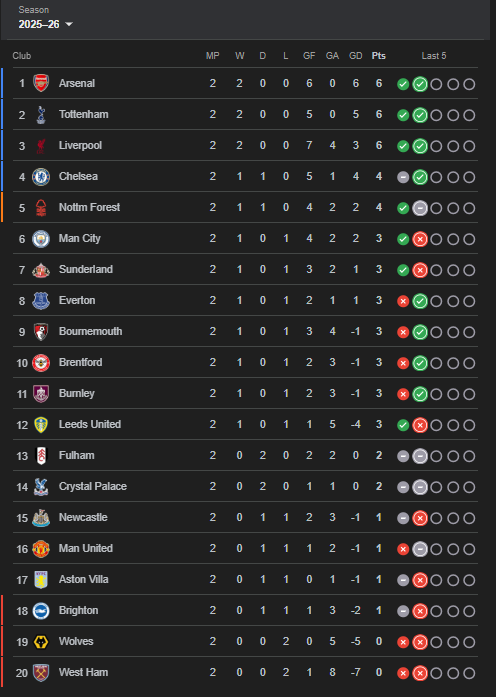Image resolution: width=496 pixels, height=697 pixels.
Task: Open the Liverpool team link
Action: (x=80, y=145)
